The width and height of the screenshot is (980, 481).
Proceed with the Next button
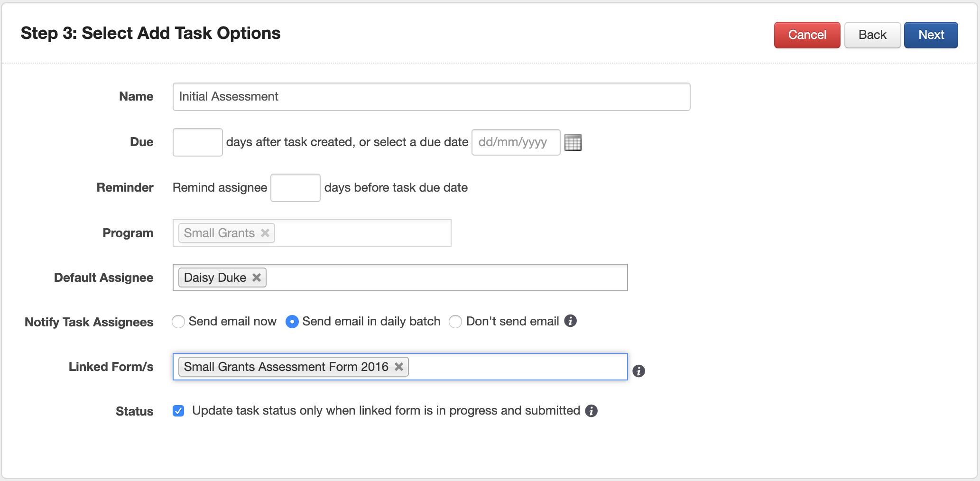[x=931, y=35]
